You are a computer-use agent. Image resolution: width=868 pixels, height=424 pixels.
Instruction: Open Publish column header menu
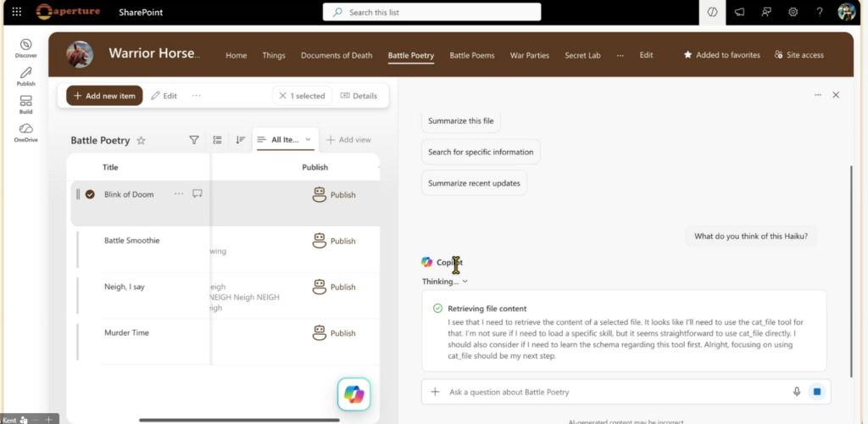pyautogui.click(x=315, y=167)
